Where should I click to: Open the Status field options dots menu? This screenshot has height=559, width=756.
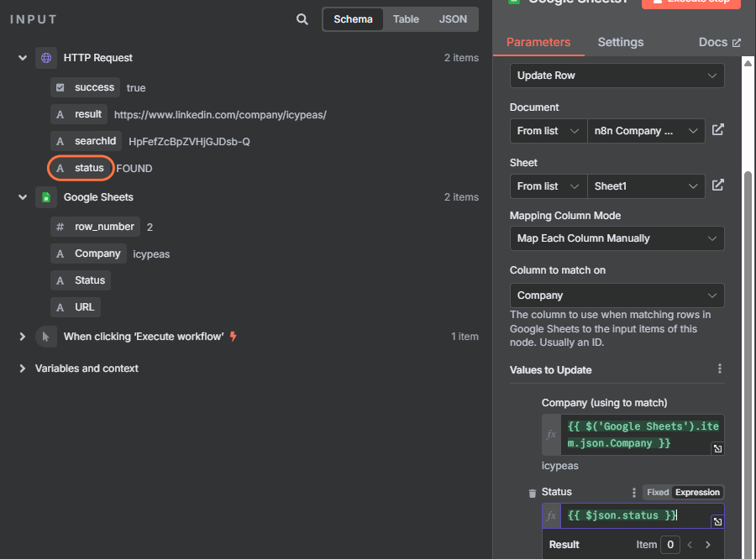point(633,492)
